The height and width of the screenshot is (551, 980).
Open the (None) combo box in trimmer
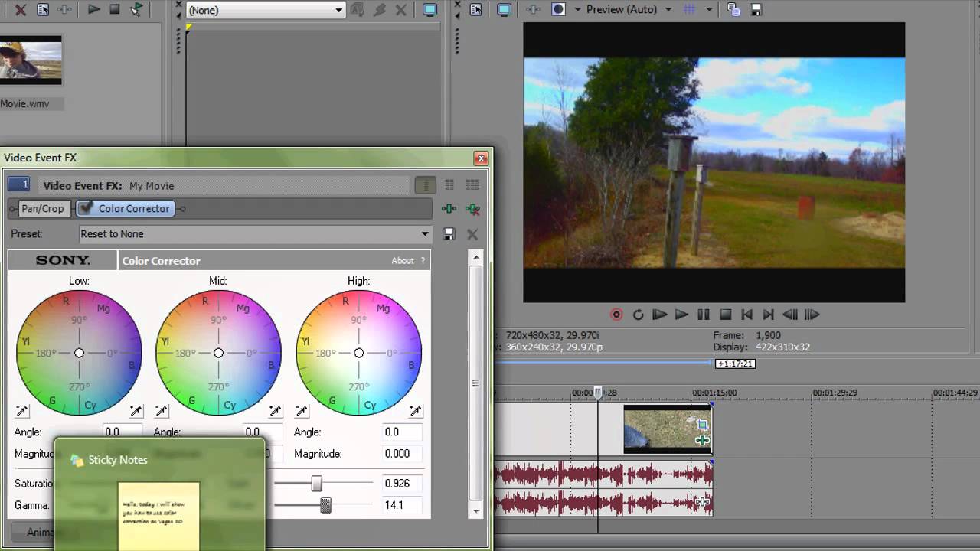265,10
